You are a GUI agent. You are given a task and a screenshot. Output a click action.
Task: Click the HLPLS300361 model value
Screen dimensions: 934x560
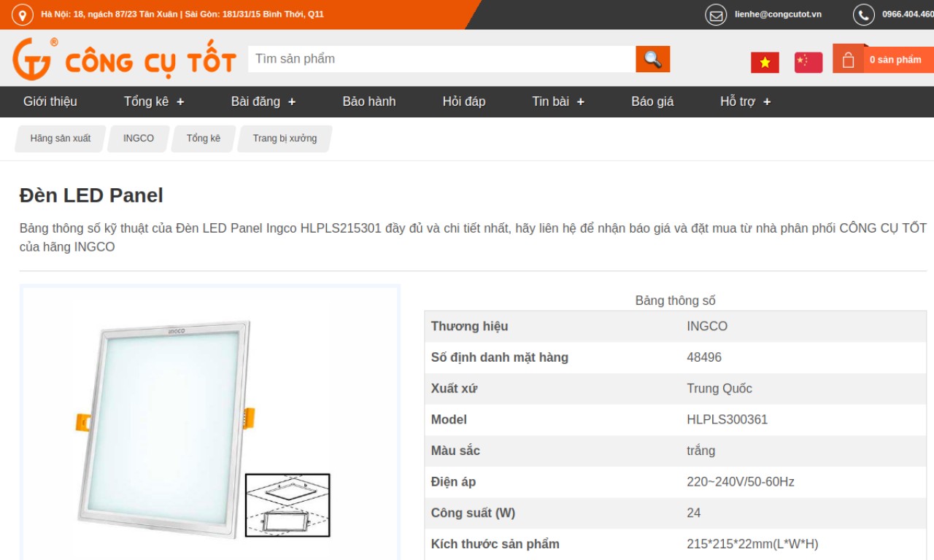pyautogui.click(x=727, y=419)
